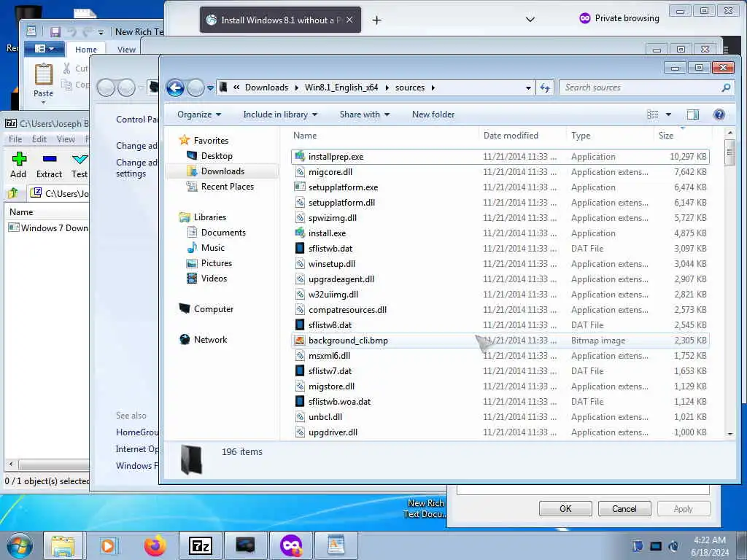
Task: Click the scroll down arrow of file list
Action: [x=729, y=434]
